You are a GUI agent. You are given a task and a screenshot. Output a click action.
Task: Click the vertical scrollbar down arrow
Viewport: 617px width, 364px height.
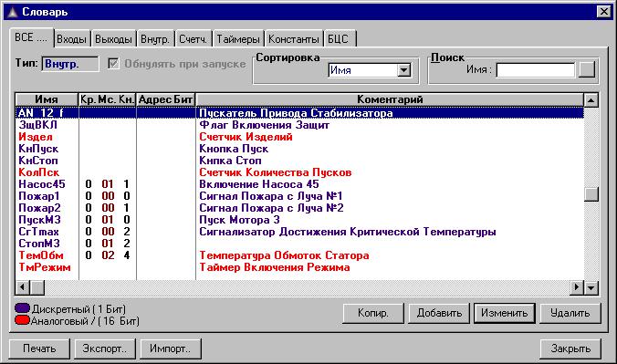coord(591,288)
